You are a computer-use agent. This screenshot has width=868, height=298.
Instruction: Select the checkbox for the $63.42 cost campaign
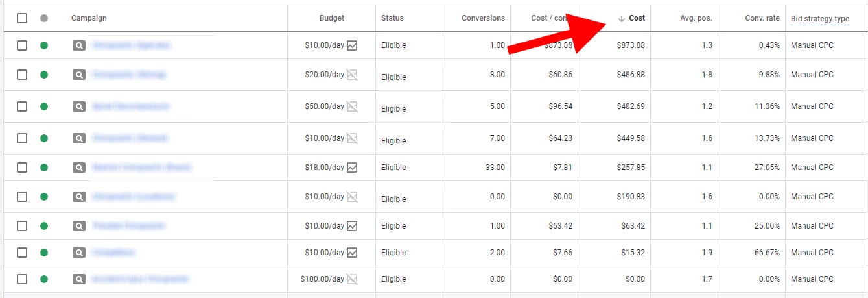[22, 226]
